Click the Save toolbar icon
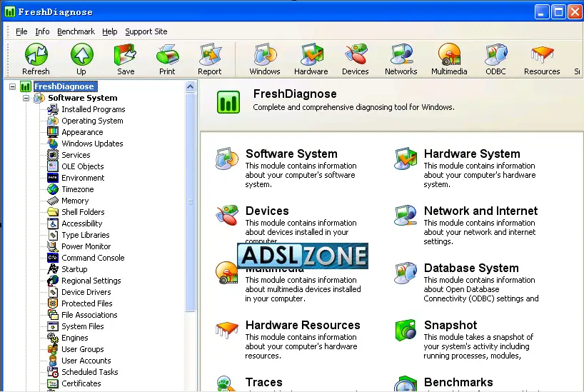This screenshot has width=584, height=392. click(126, 54)
